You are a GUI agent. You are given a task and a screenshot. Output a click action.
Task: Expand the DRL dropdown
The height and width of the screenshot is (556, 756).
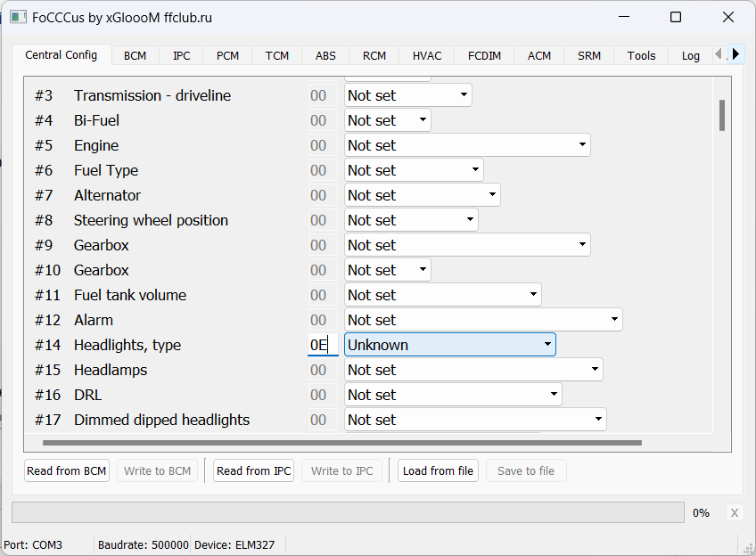click(x=453, y=395)
